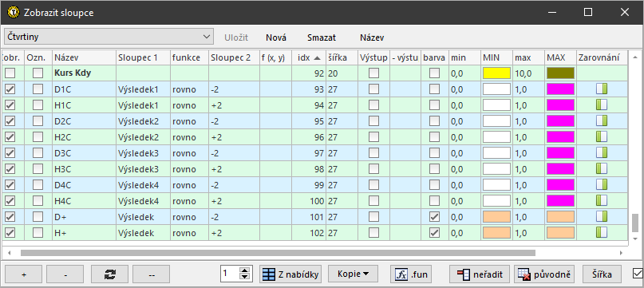Viewport: 644px width, 288px height.
Task: Open the Kopie dropdown menu
Action: (x=353, y=274)
